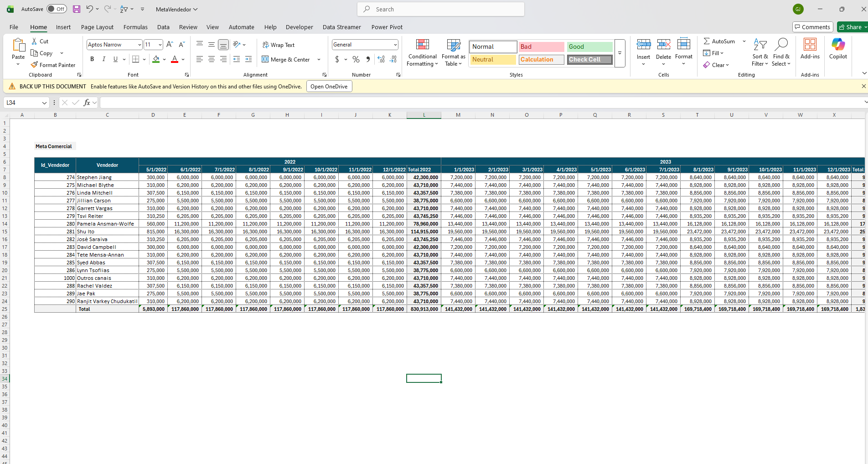The image size is (868, 464).
Task: Expand the Name Box dropdown arrow
Action: tap(44, 103)
